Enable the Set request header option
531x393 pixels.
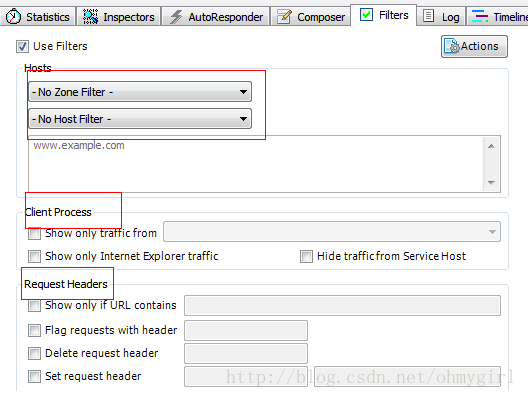pyautogui.click(x=35, y=376)
